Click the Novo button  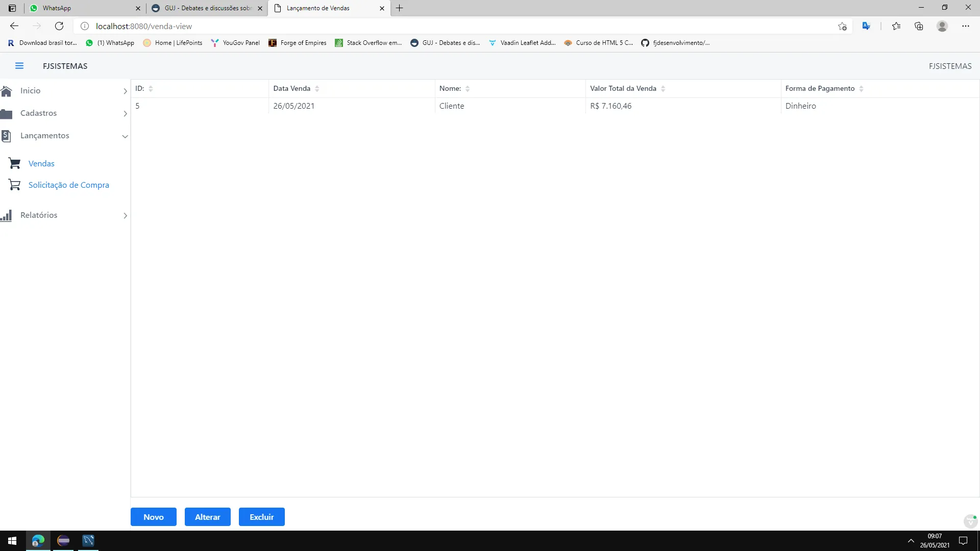tap(153, 517)
